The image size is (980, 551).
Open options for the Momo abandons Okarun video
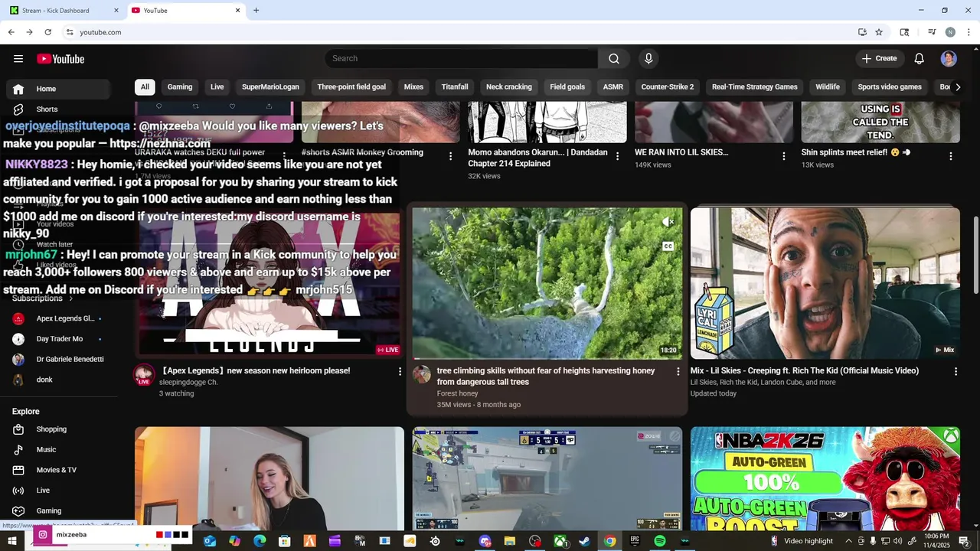[x=617, y=156]
